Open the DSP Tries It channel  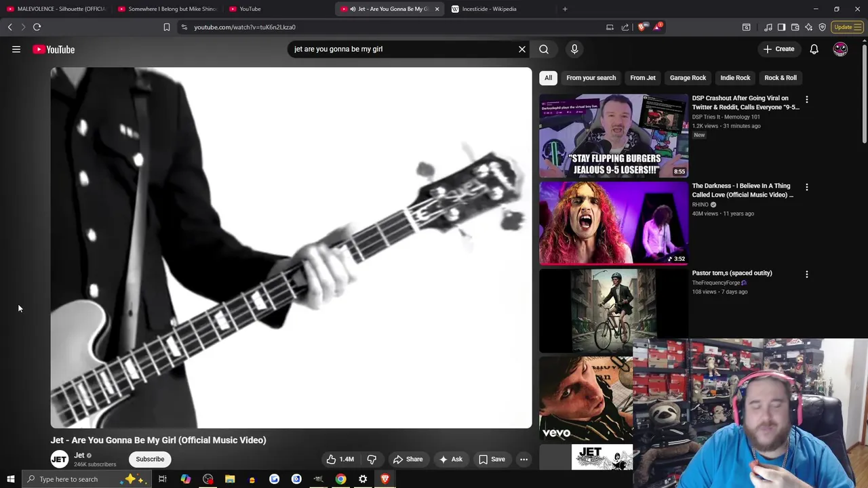(726, 117)
